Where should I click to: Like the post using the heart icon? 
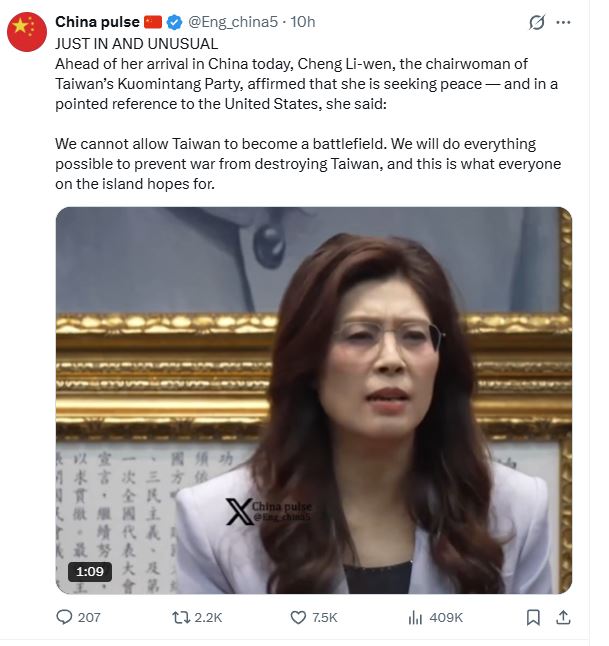click(314, 617)
